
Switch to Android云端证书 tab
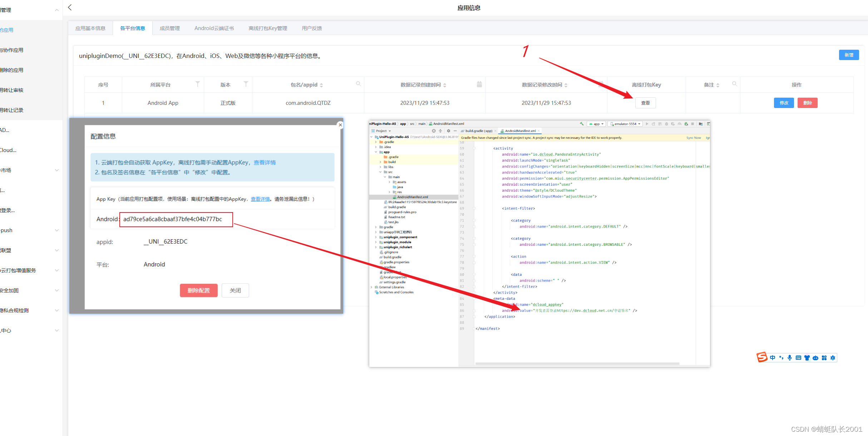click(x=214, y=28)
